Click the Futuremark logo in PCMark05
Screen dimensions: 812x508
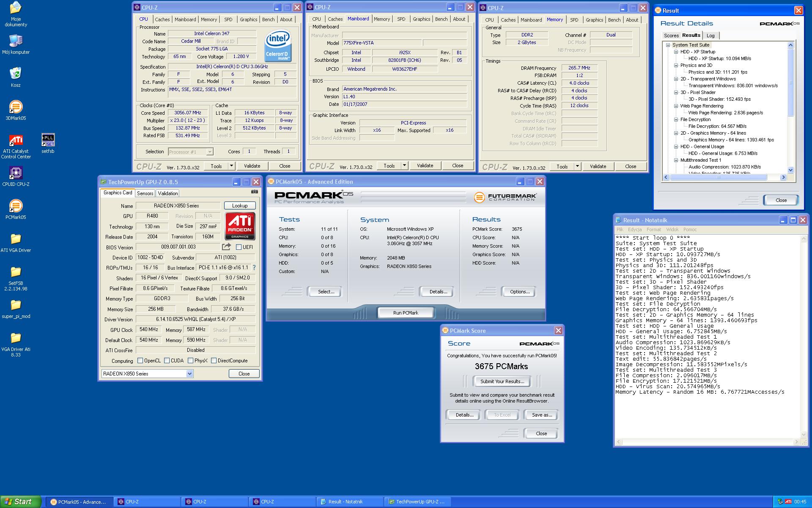point(505,197)
